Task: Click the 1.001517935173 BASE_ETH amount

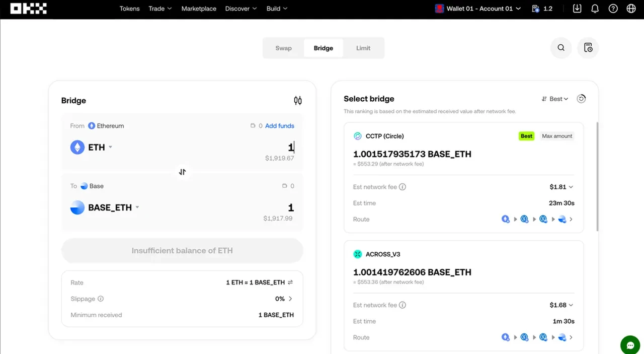Action: coord(412,154)
